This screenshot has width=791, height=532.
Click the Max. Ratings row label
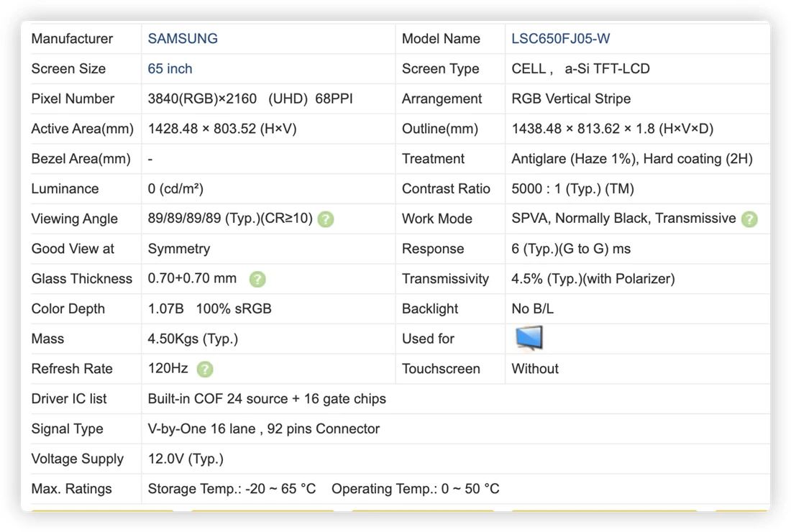coord(72,489)
